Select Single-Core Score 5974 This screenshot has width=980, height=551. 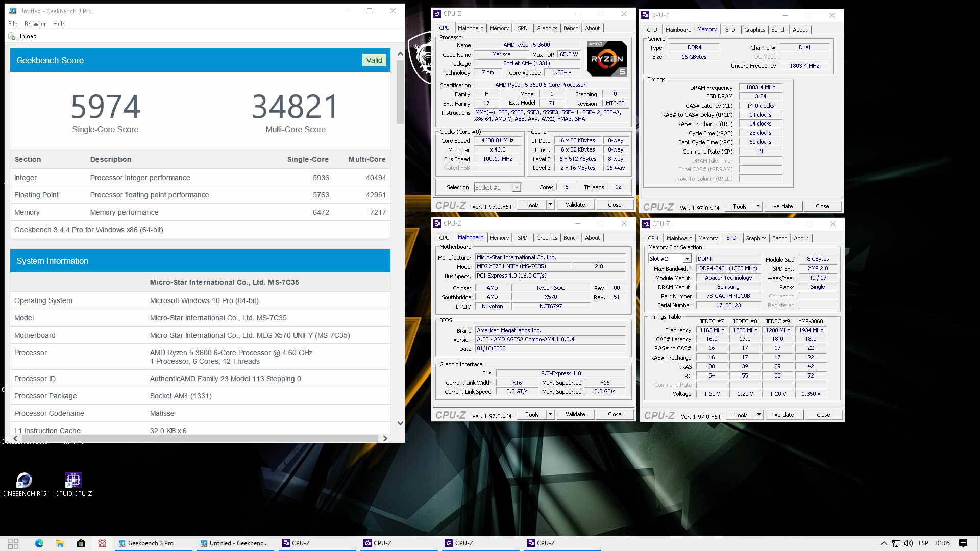click(x=105, y=107)
